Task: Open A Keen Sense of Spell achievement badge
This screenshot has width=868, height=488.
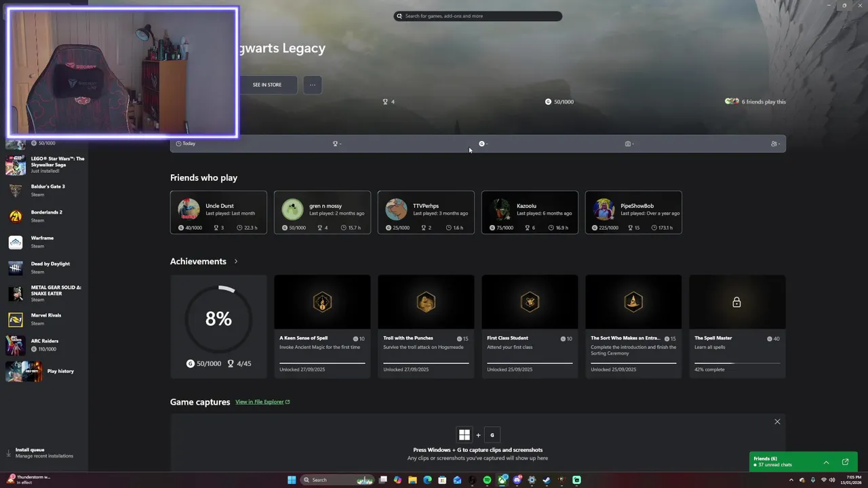Action: point(322,302)
